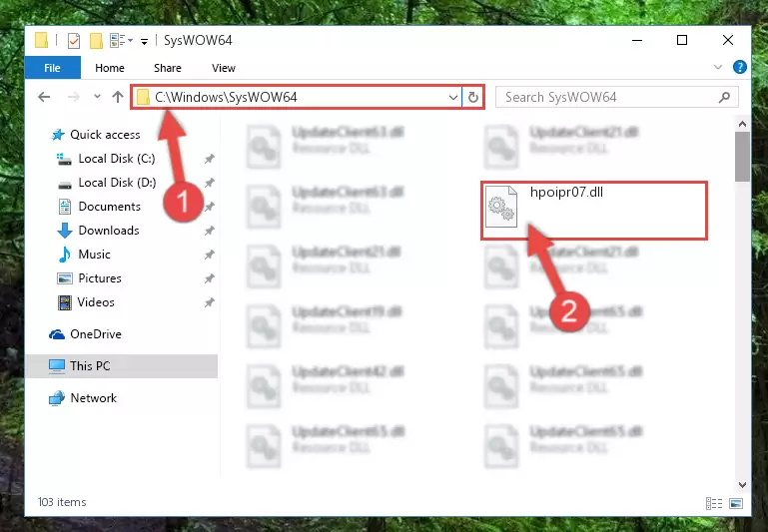Screen dimensions: 768x532
Task: Click the pin icon next to Local Disk (D:)
Action: coord(210,183)
